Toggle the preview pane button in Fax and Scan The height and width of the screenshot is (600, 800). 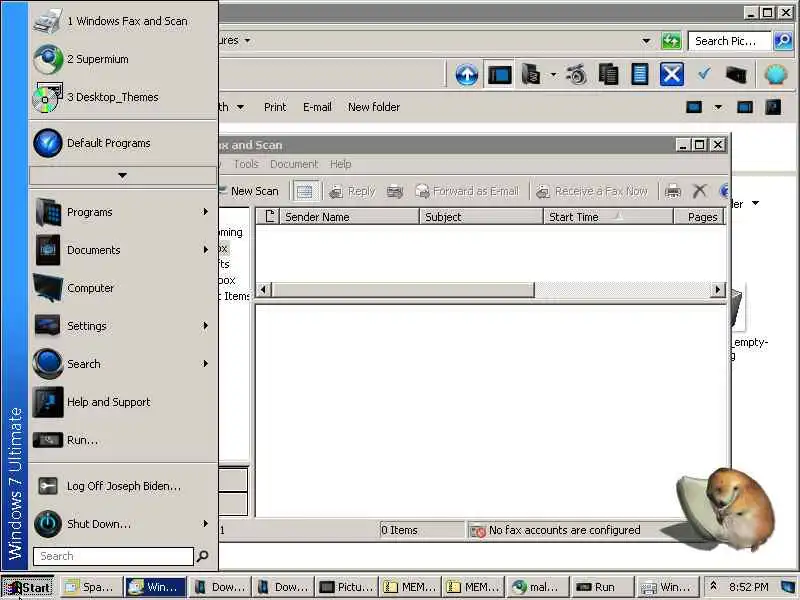click(x=305, y=191)
